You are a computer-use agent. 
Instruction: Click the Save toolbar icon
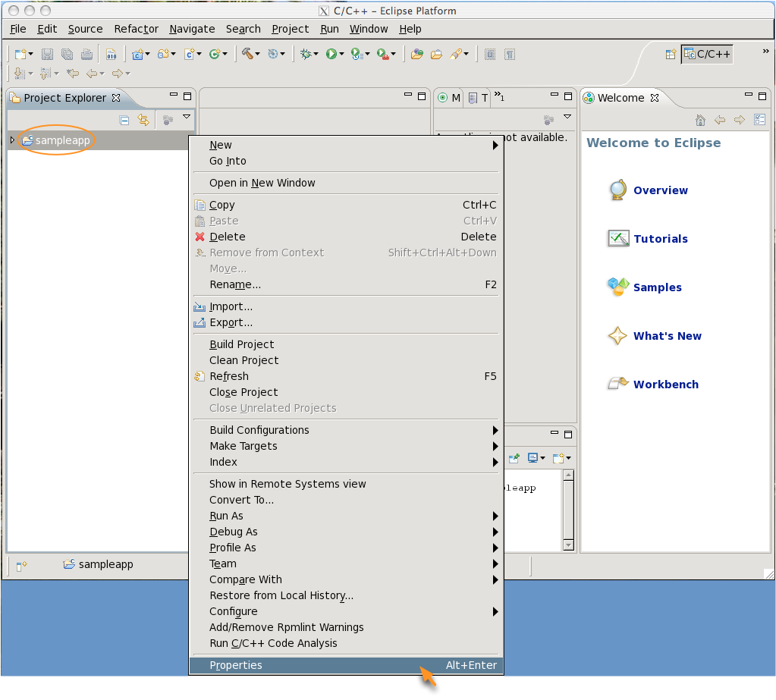point(47,55)
